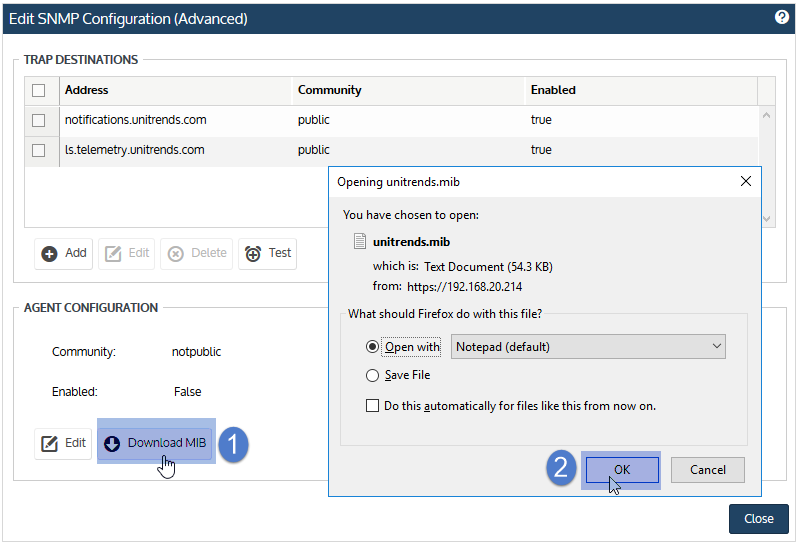The width and height of the screenshot is (798, 544).
Task: Click the notpublic community value
Action: [196, 352]
